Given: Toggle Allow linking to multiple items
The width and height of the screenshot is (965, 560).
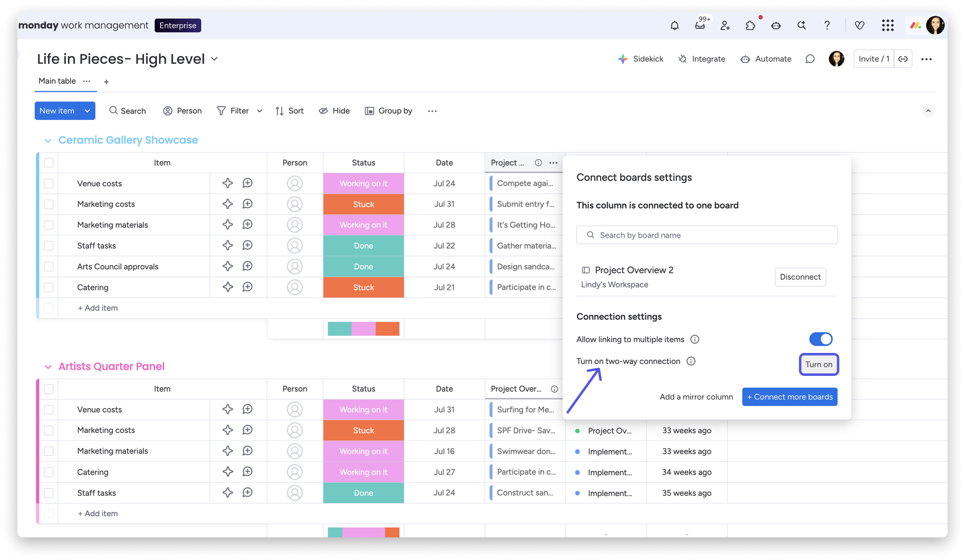Looking at the screenshot, I should click(820, 339).
